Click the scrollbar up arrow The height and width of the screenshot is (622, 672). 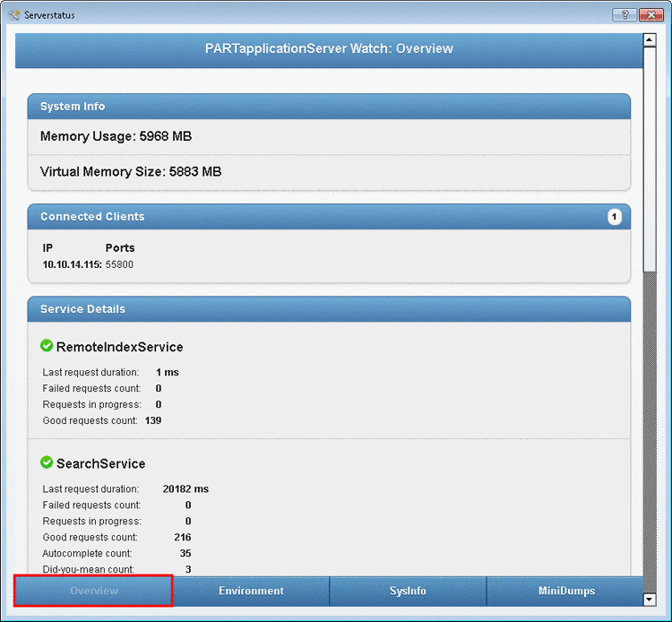click(x=650, y=39)
